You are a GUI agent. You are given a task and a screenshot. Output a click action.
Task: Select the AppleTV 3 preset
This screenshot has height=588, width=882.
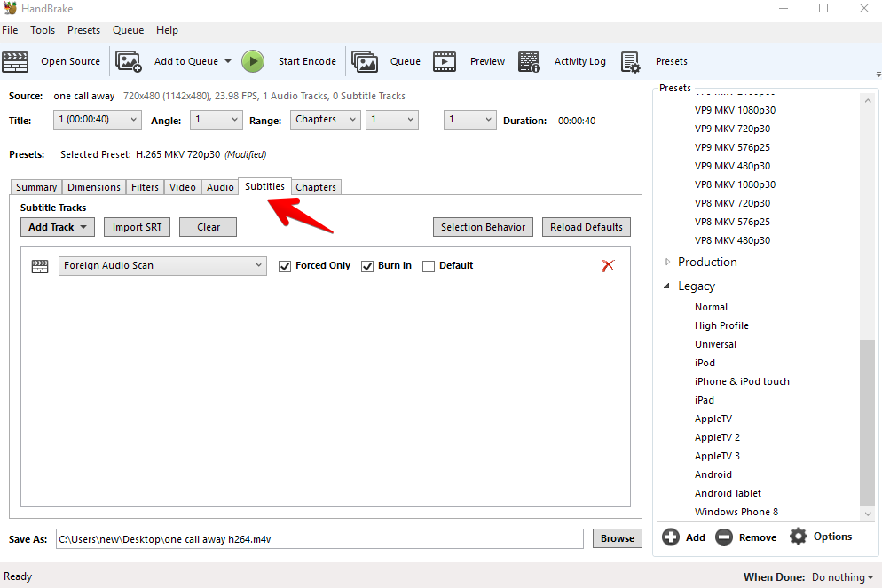pos(717,456)
